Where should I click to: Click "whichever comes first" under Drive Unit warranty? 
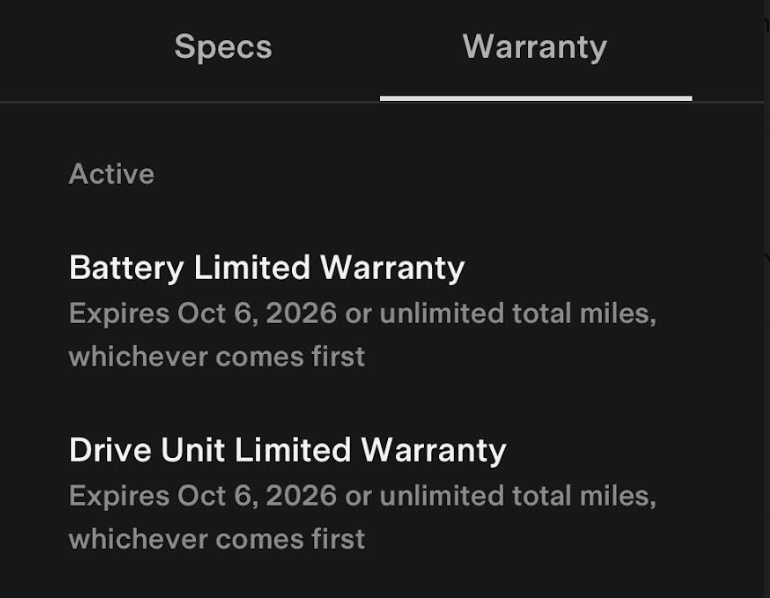point(217,539)
